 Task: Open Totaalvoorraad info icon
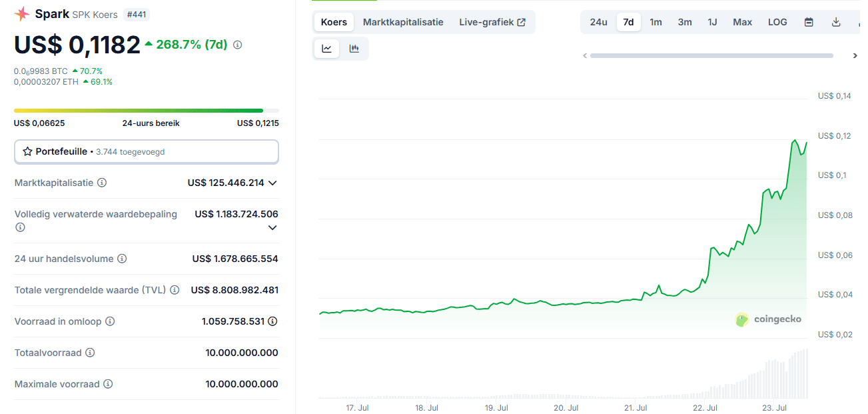pyautogui.click(x=90, y=353)
